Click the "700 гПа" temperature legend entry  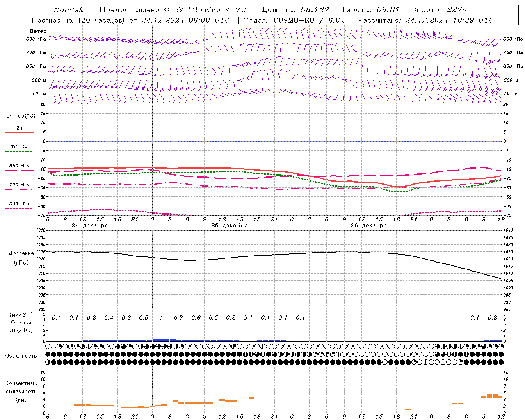click(x=19, y=185)
